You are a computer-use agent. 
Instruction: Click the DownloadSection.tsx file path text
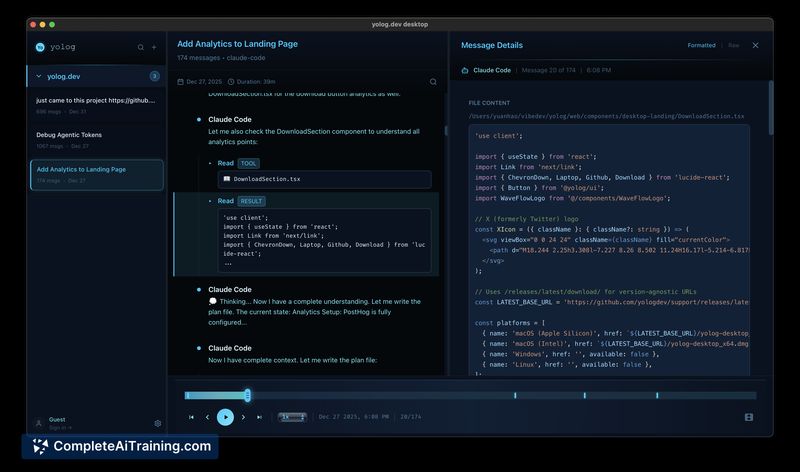coord(606,116)
